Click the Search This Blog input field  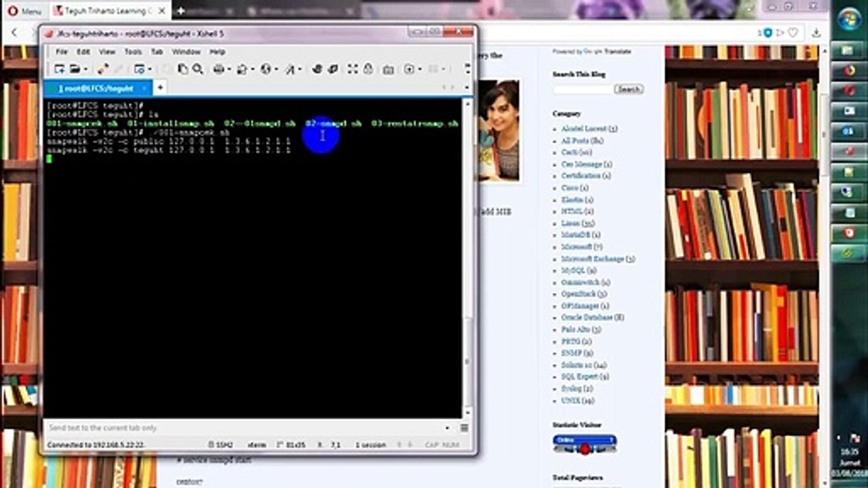583,89
